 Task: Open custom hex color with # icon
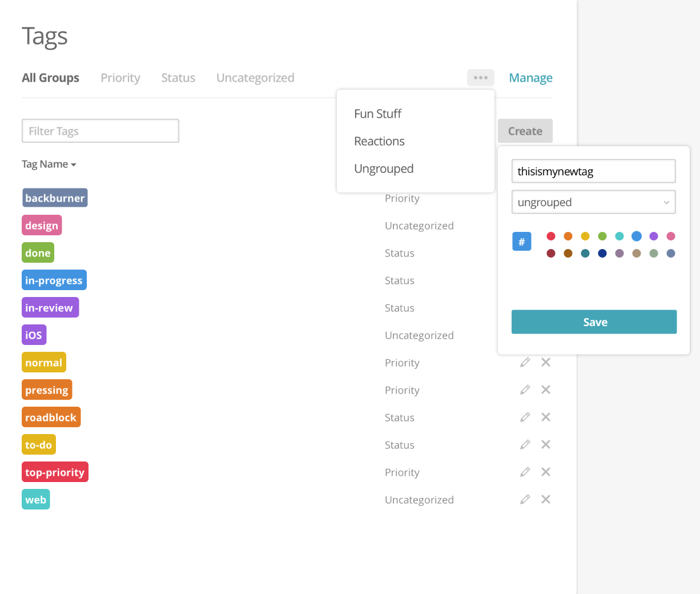point(522,242)
